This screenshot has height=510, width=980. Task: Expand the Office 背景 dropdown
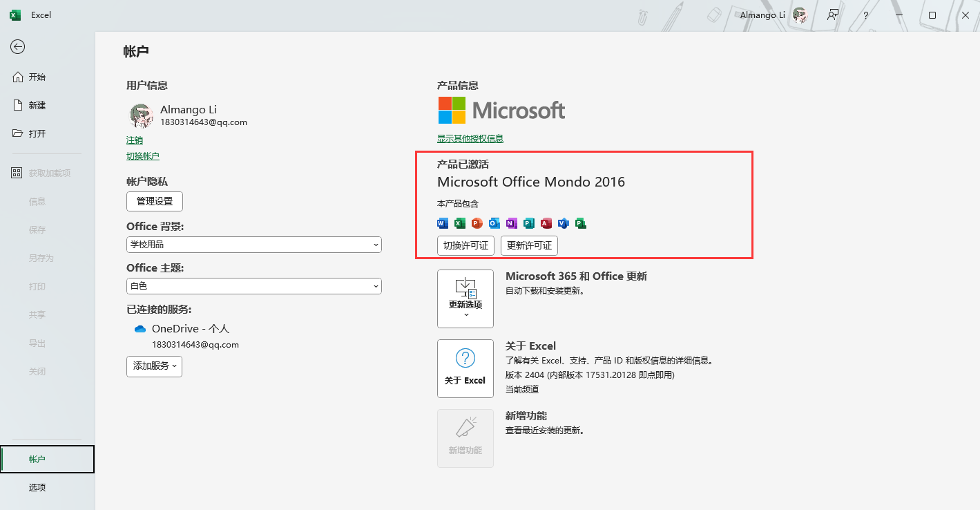(253, 245)
